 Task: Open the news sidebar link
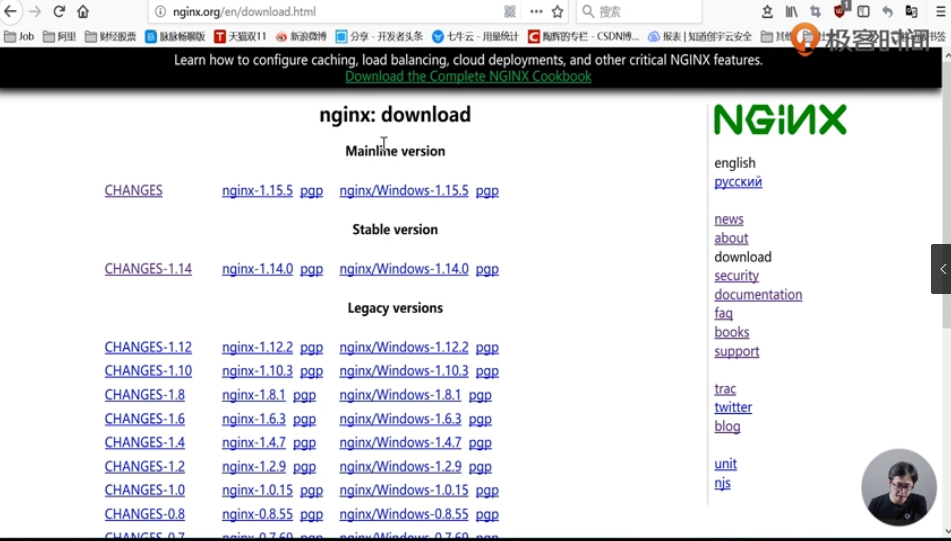(x=728, y=219)
